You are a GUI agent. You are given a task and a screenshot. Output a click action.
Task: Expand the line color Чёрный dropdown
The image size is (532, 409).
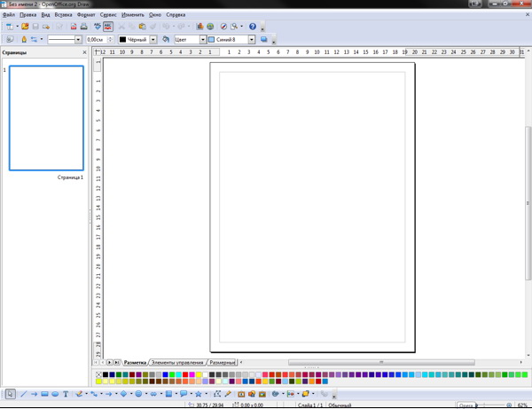tap(153, 39)
